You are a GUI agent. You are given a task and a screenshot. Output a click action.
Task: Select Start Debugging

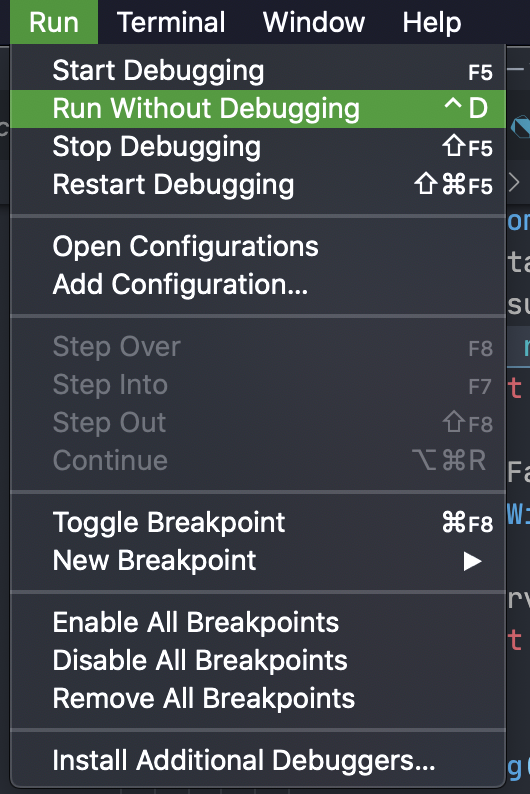tap(258, 71)
